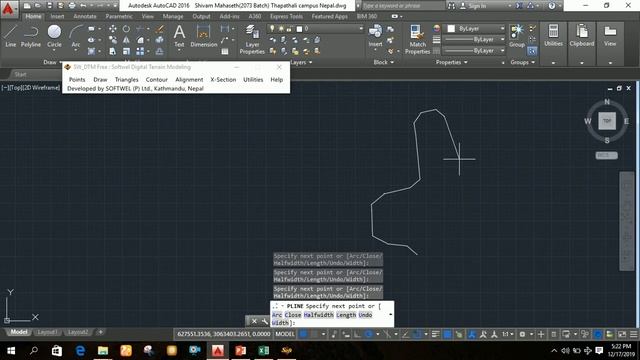This screenshot has width=640, height=360.
Task: Select the Offset tool
Action: (x=160, y=51)
